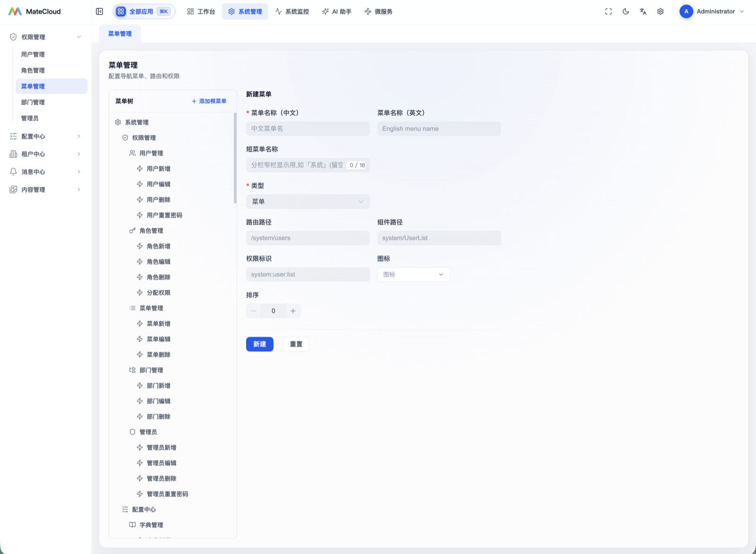Select the 菜单管理 page tab

(120, 34)
